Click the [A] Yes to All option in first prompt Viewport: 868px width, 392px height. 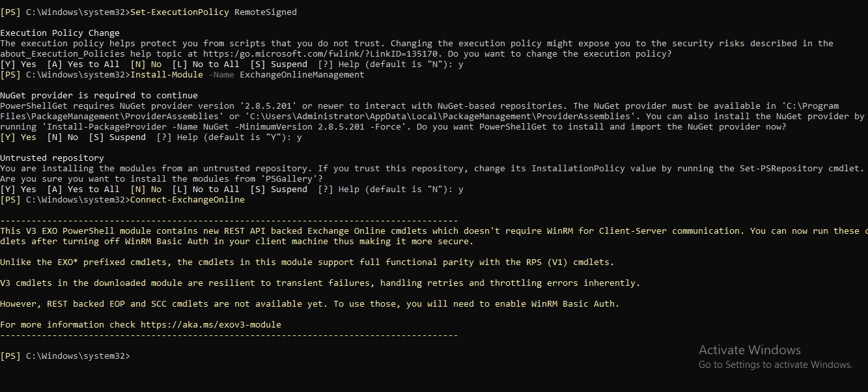click(83, 64)
